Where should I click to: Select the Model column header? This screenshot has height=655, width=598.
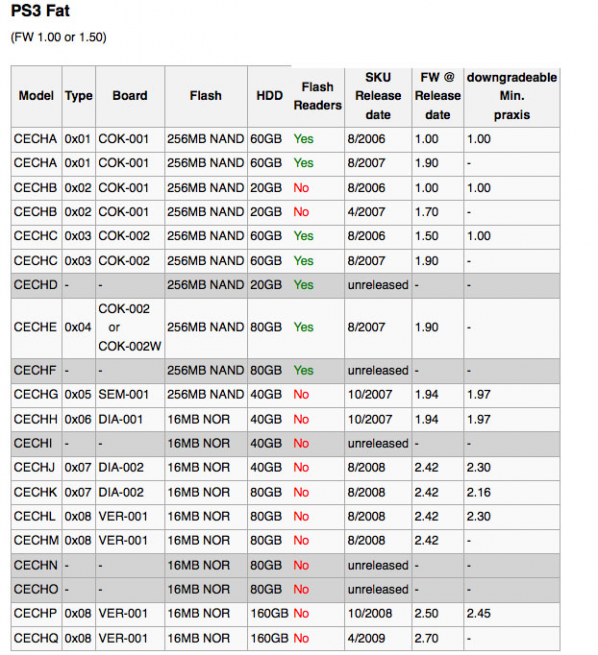[36, 96]
